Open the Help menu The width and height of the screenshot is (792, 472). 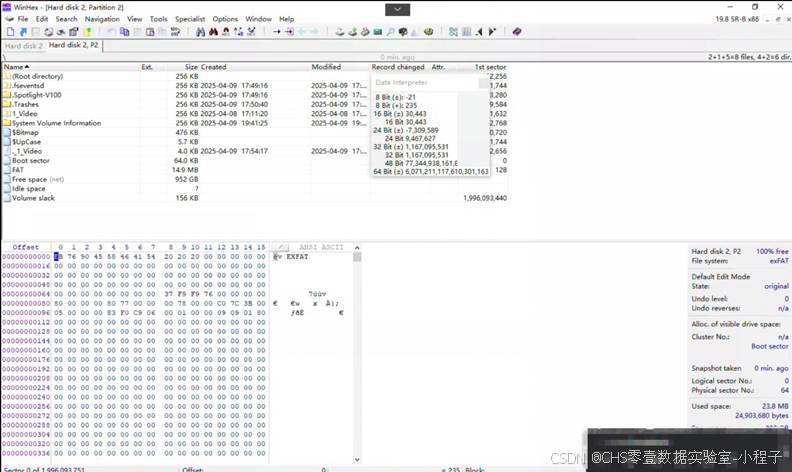tap(286, 19)
